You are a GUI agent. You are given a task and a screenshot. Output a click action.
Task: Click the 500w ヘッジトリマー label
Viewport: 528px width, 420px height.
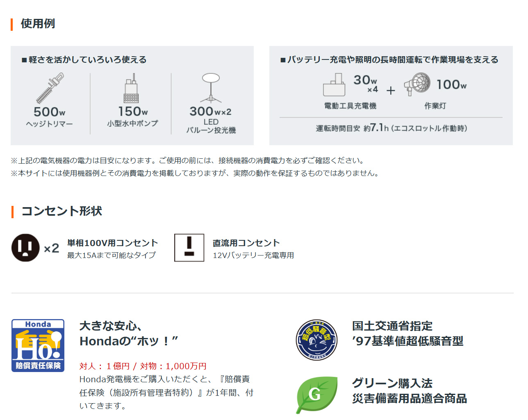[49, 117]
